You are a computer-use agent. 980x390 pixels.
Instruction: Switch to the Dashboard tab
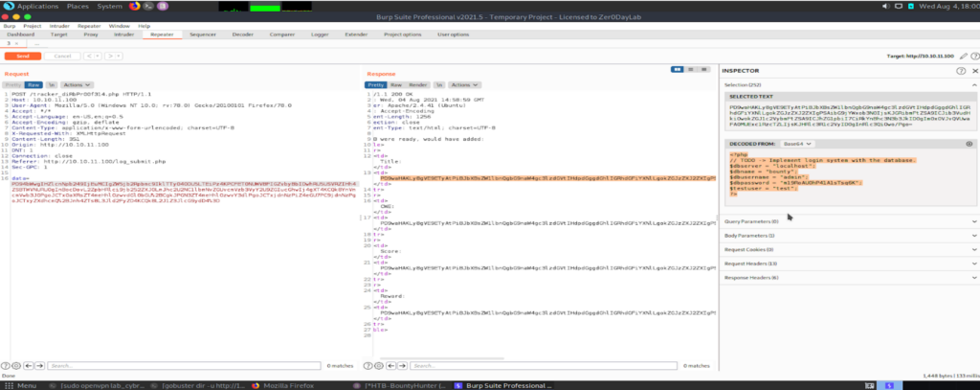(21, 34)
